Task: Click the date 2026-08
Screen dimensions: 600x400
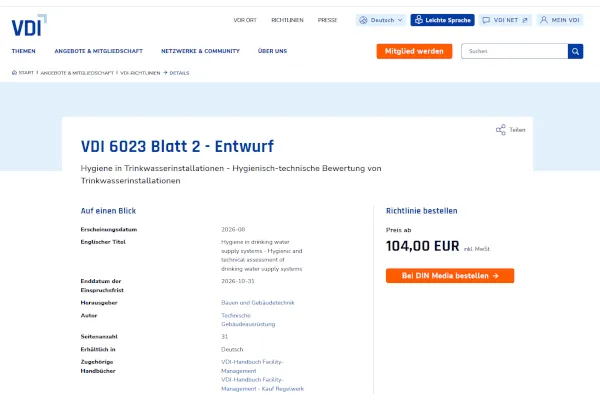Action: (x=233, y=230)
